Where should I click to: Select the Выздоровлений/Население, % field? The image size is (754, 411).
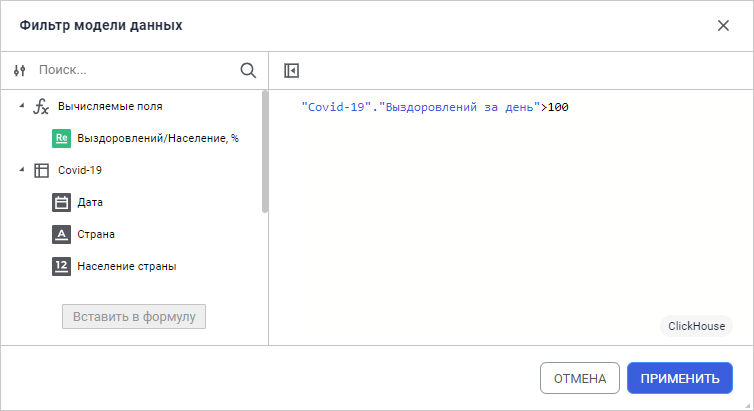(158, 138)
